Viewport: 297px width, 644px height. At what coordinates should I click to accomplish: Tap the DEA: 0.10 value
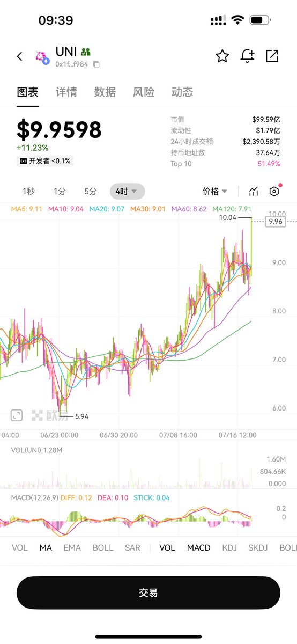[x=113, y=497]
